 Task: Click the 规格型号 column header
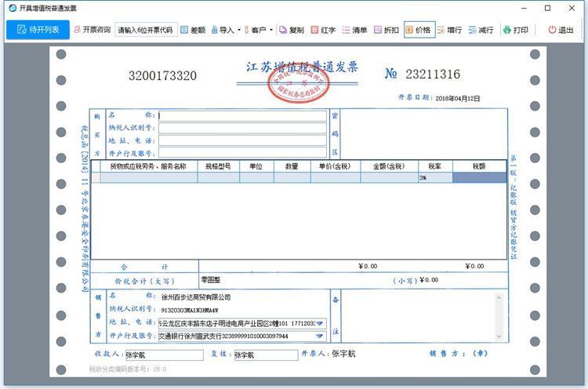coord(218,166)
